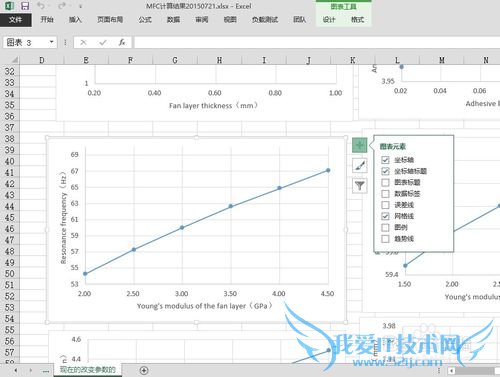The image size is (500, 377).
Task: Click the New Sheet plus icon
Action: pos(144,370)
